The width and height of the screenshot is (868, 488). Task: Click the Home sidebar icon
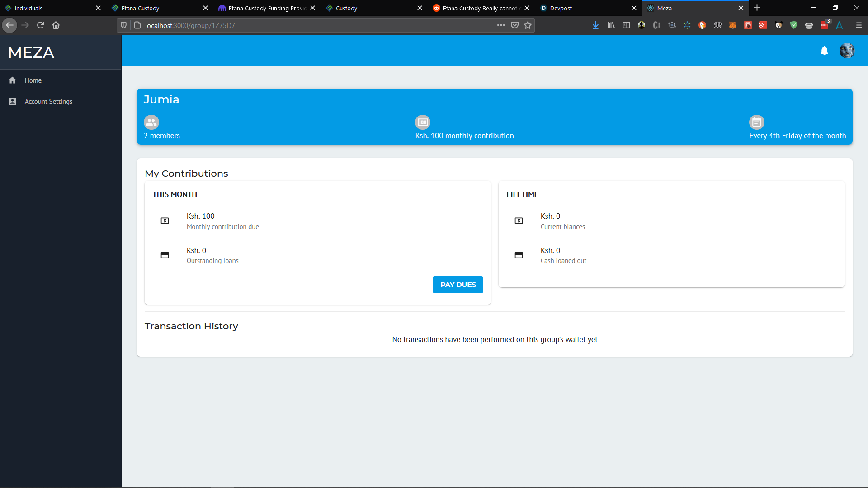point(13,80)
